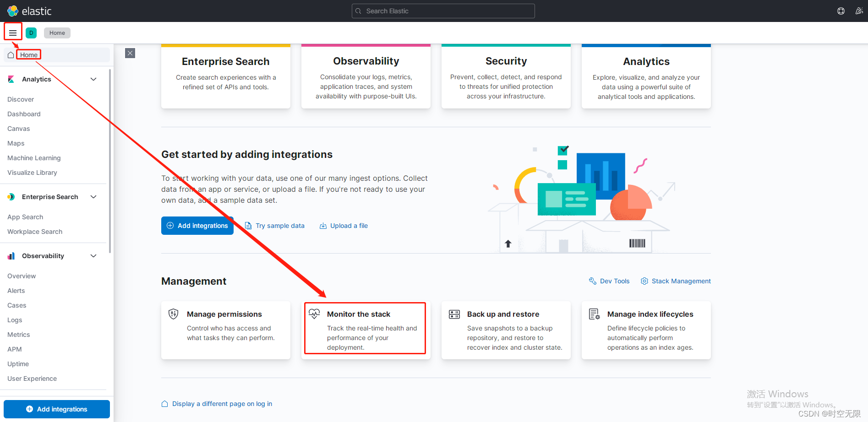Viewport: 868px width, 422px height.
Task: Open Cases from the sidebar
Action: point(17,305)
